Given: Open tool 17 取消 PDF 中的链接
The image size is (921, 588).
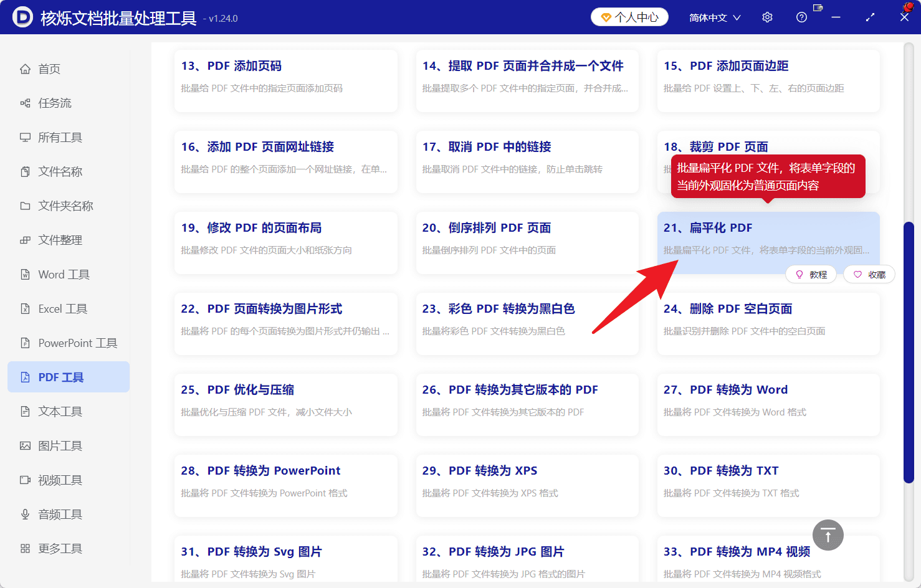Looking at the screenshot, I should click(x=527, y=162).
